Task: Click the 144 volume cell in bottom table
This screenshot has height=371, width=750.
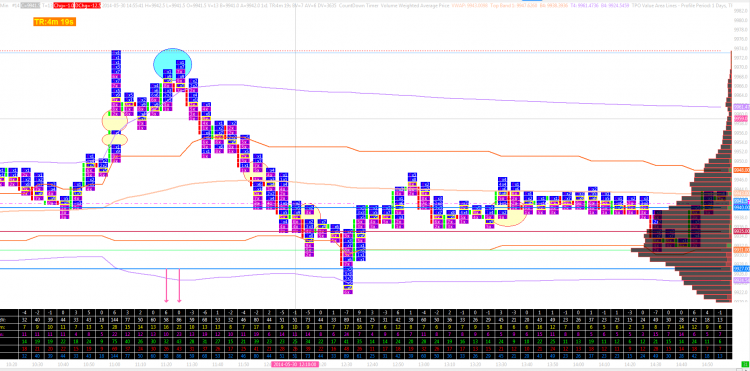Action: [x=115, y=319]
